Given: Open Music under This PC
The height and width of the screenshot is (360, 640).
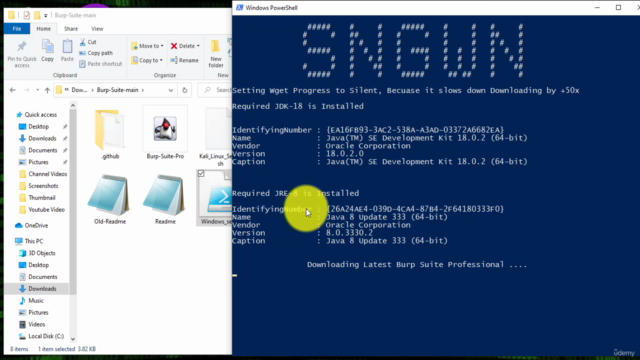Looking at the screenshot, I should 36,300.
